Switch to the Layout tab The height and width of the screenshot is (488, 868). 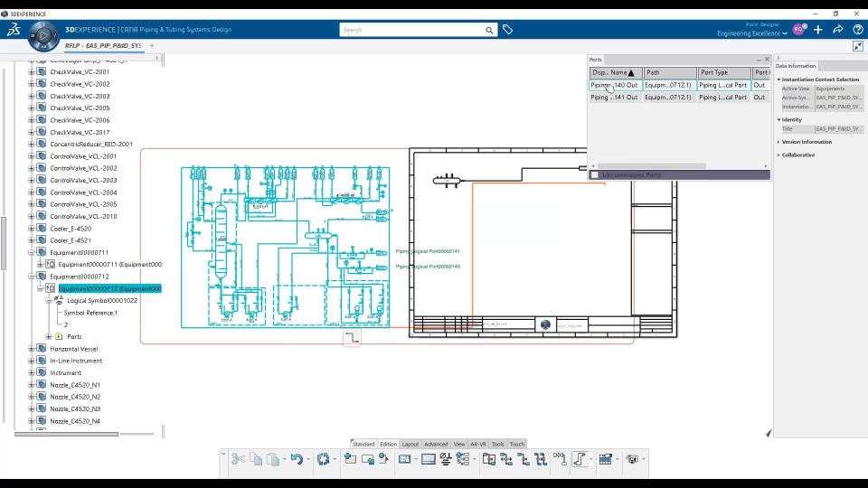pyautogui.click(x=410, y=445)
